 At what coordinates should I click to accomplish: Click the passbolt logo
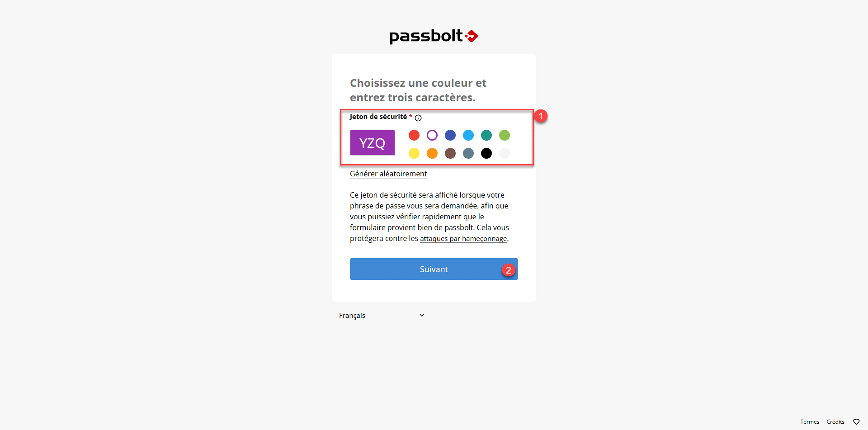[x=434, y=36]
